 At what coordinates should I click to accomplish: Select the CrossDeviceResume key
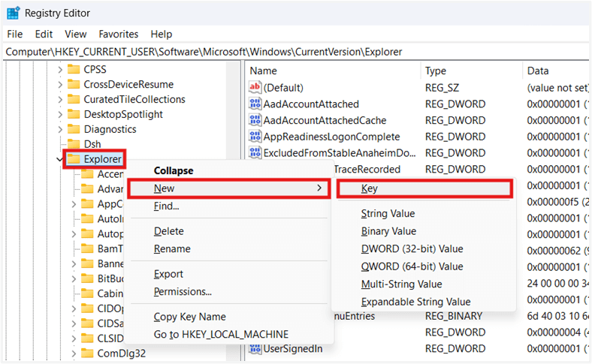[x=128, y=84]
